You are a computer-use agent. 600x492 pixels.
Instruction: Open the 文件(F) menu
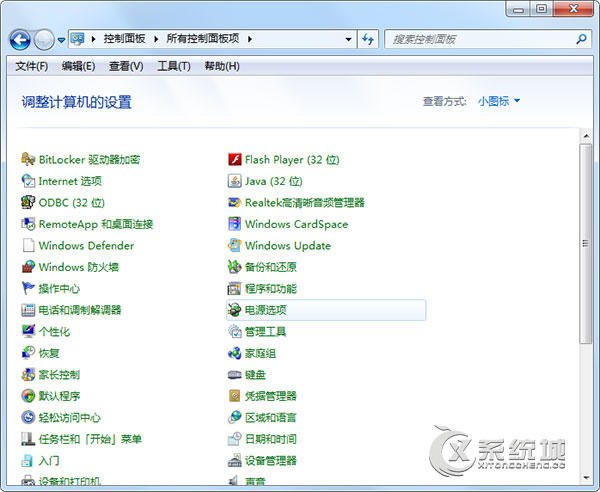click(31, 66)
